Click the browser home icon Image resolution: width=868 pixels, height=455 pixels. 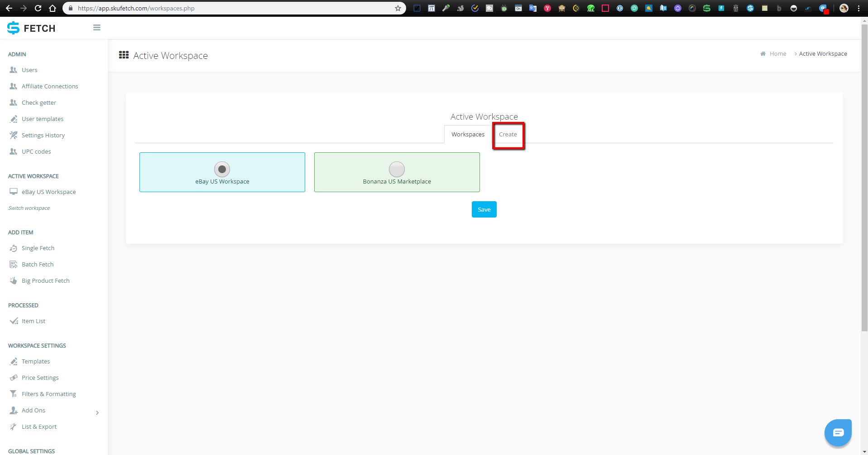coord(53,8)
